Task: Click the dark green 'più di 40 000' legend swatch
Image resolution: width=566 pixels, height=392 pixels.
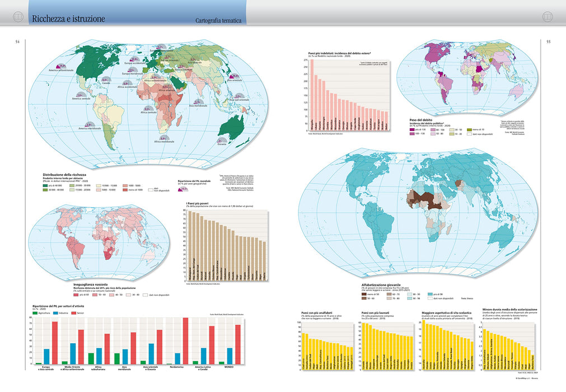Action: 45,185
